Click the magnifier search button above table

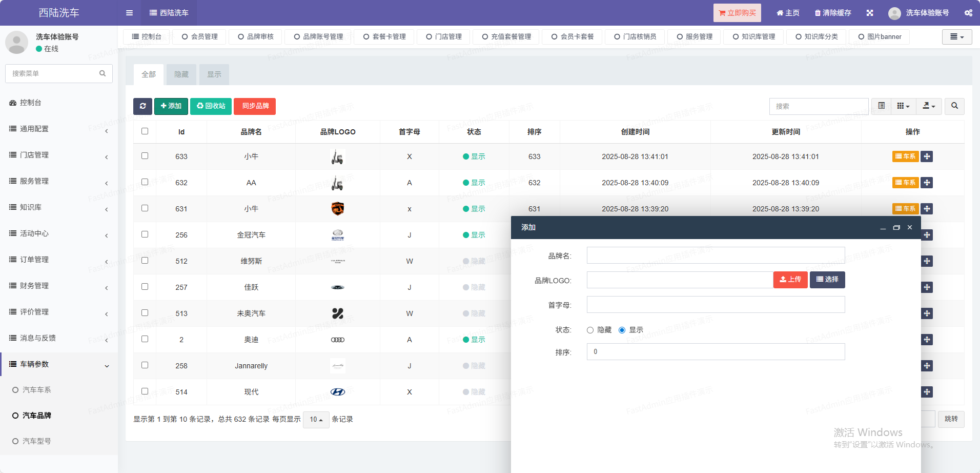pos(954,106)
